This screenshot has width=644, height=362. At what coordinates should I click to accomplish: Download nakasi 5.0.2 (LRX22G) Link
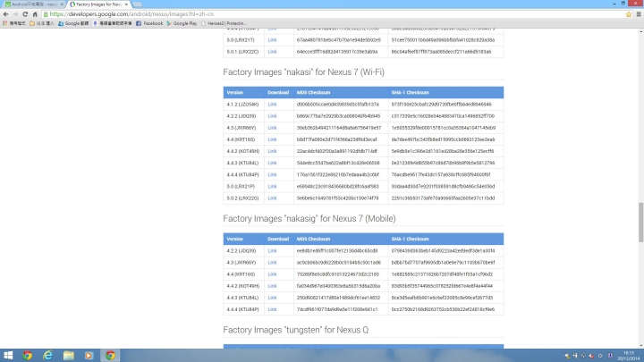(x=272, y=198)
